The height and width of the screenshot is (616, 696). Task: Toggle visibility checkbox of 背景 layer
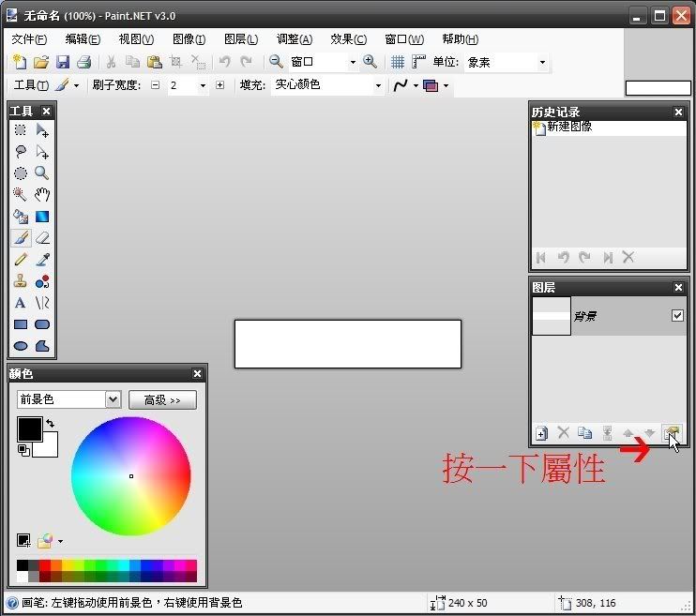[x=677, y=316]
